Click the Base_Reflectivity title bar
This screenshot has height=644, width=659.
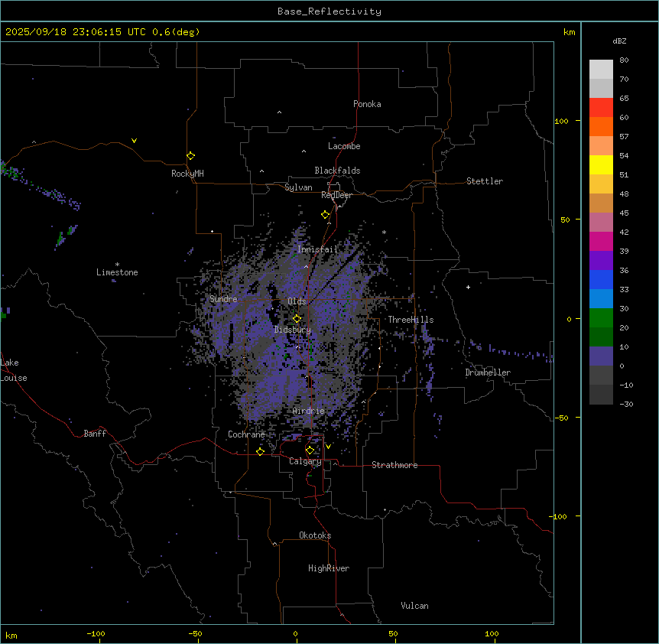point(329,11)
